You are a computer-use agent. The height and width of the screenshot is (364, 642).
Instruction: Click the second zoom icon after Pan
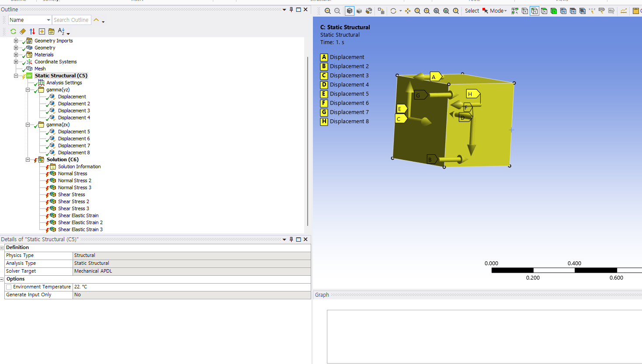pyautogui.click(x=427, y=11)
